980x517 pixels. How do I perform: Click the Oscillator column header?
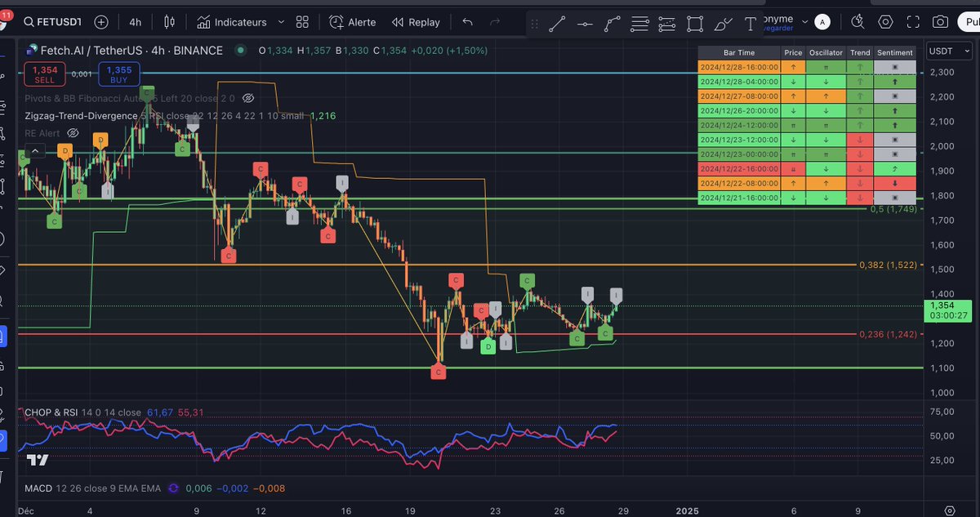tap(826, 52)
